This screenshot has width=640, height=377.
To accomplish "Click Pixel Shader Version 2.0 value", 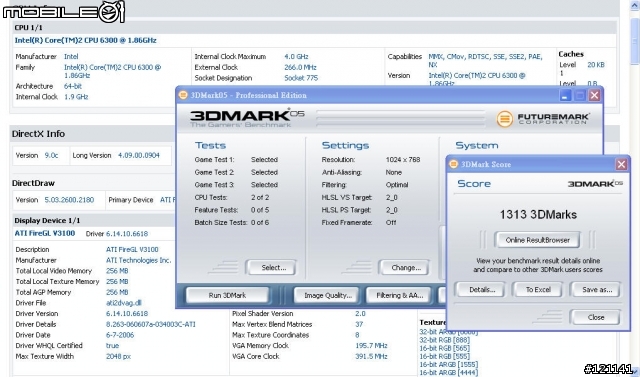I will pyautogui.click(x=360, y=314).
